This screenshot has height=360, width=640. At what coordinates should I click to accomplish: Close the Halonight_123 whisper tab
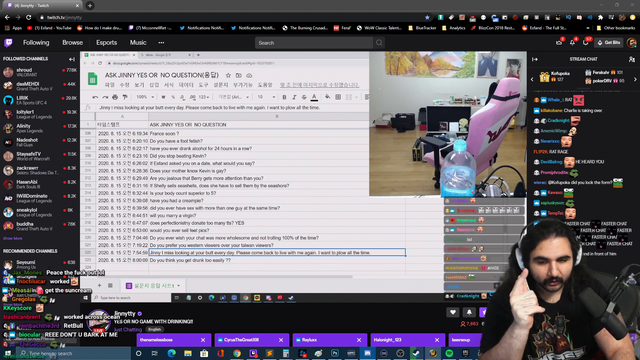pyautogui.click(x=437, y=340)
